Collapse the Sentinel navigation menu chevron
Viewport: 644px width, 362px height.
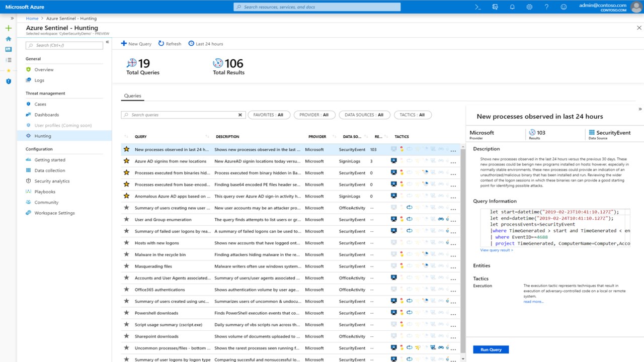tap(107, 42)
